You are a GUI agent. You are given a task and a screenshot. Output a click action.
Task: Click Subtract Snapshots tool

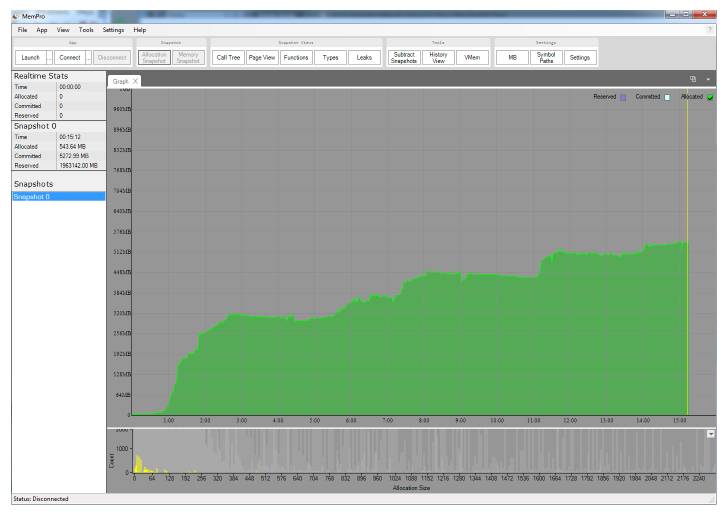click(404, 58)
